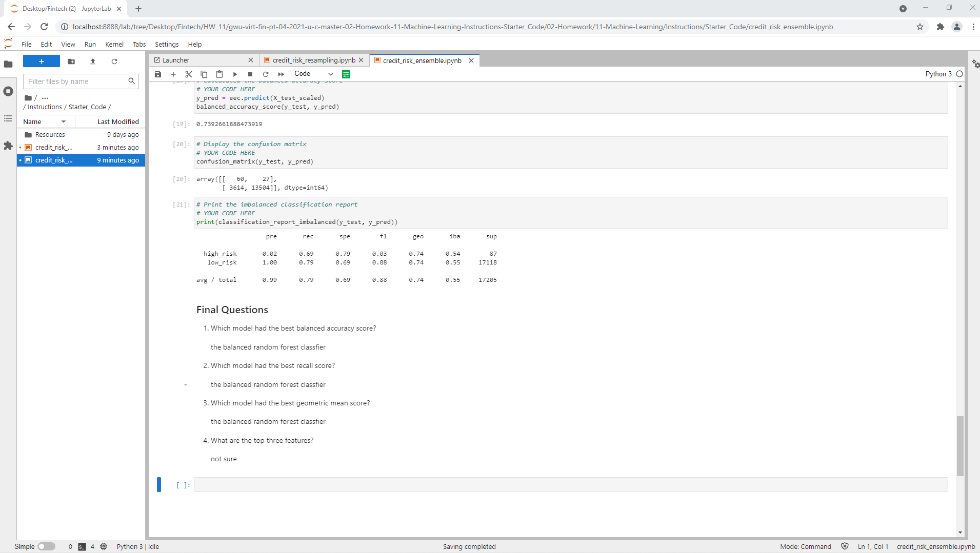Click the empty code cell at bottom
Screen dimensions: 980x553
tap(570, 485)
